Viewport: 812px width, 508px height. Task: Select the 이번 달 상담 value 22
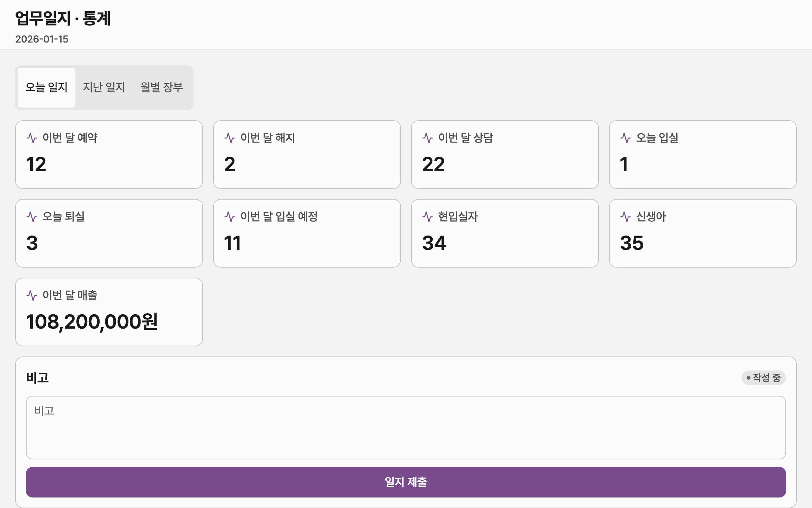433,164
